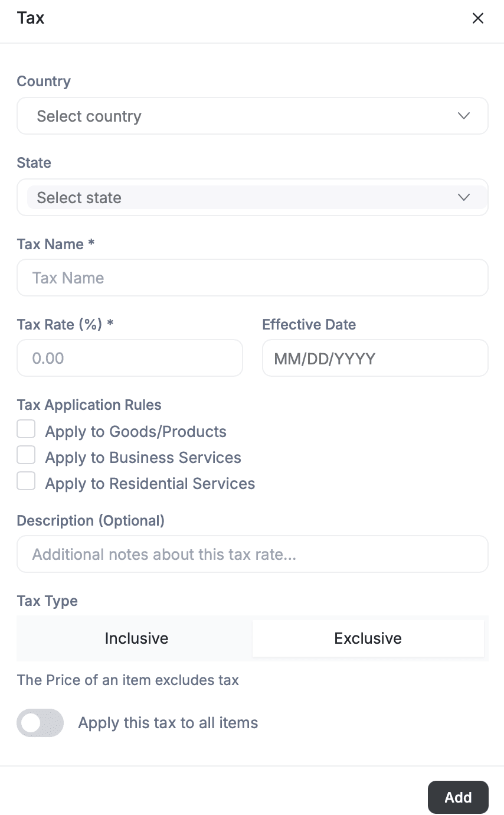
Task: Check Apply to Residential Services
Action: pyautogui.click(x=26, y=481)
